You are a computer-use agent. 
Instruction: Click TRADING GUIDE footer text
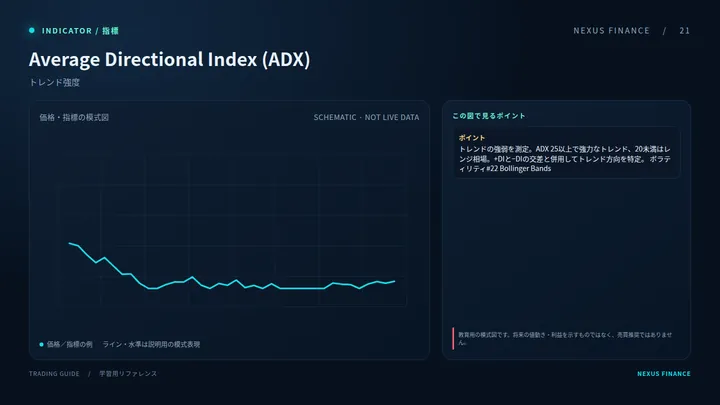54,374
